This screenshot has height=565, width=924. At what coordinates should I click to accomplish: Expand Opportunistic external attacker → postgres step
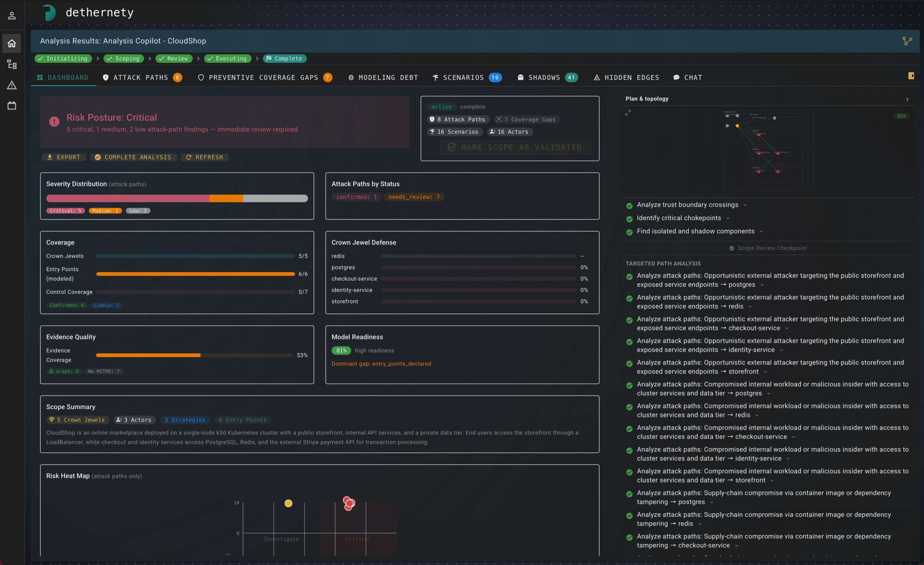pyautogui.click(x=762, y=285)
